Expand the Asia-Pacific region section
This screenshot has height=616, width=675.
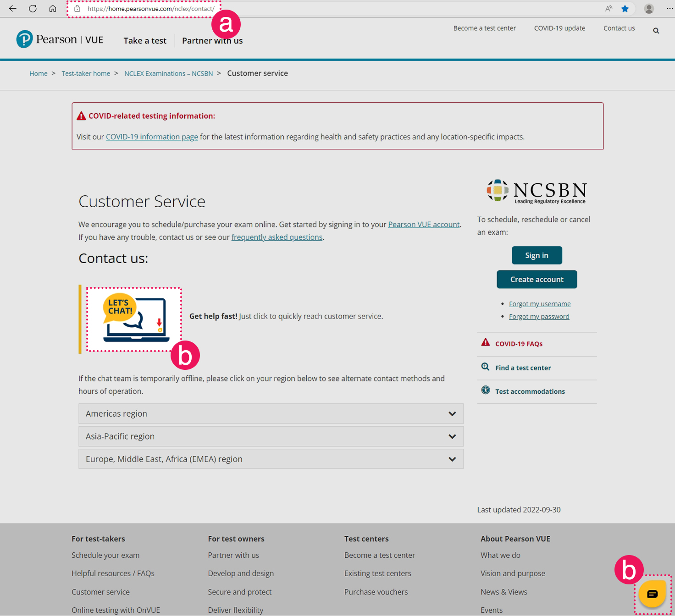point(271,436)
